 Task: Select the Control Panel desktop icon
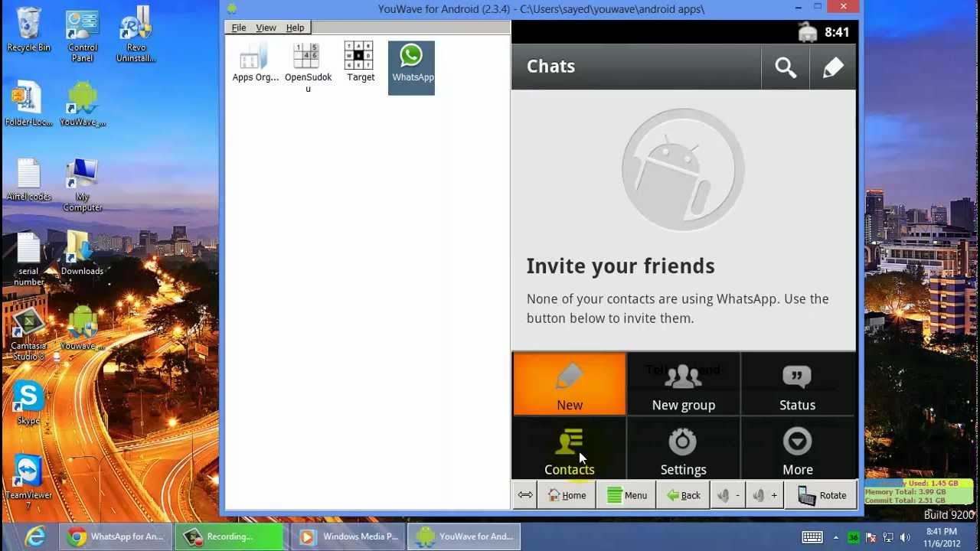[82, 35]
